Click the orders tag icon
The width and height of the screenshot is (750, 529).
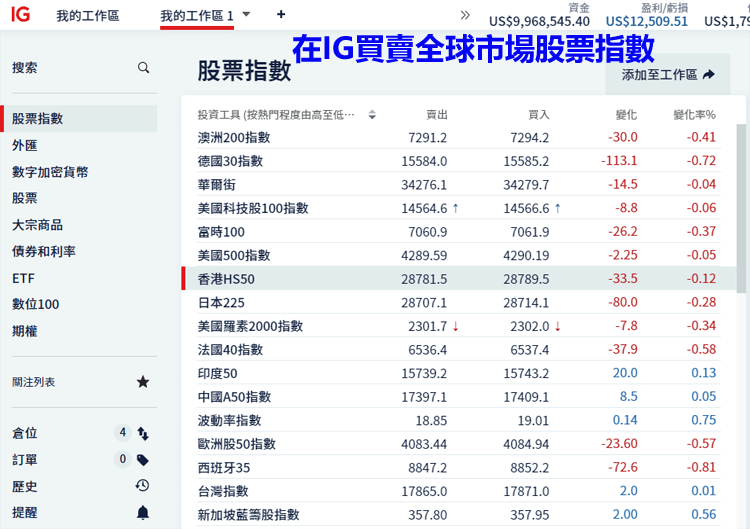click(x=143, y=460)
